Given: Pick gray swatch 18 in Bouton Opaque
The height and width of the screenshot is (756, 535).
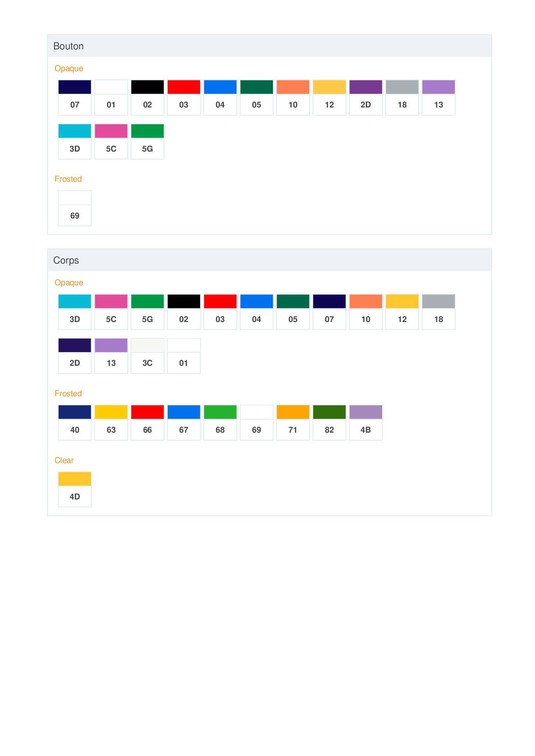Looking at the screenshot, I should pyautogui.click(x=402, y=97).
